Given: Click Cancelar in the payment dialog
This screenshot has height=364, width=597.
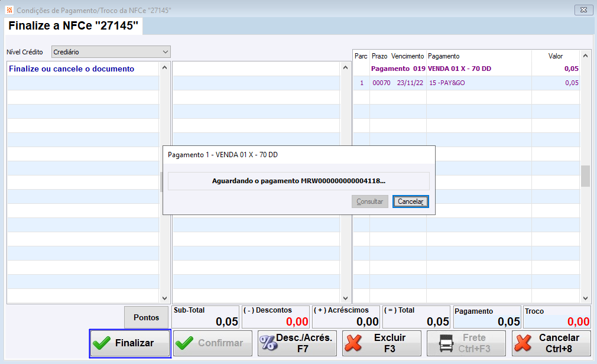Looking at the screenshot, I should [x=410, y=201].
